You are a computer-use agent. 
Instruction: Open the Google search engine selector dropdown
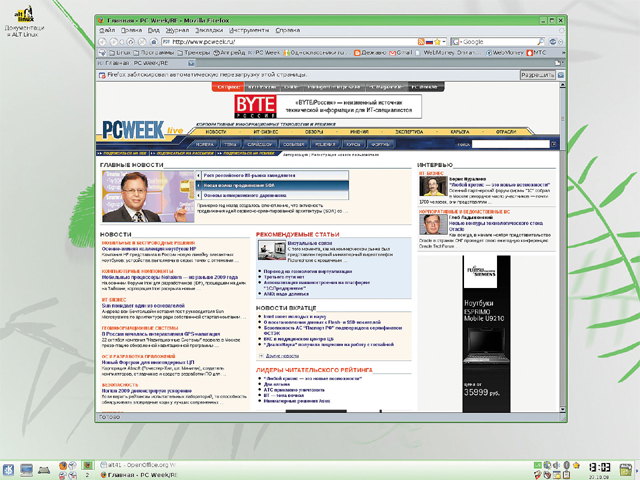456,42
